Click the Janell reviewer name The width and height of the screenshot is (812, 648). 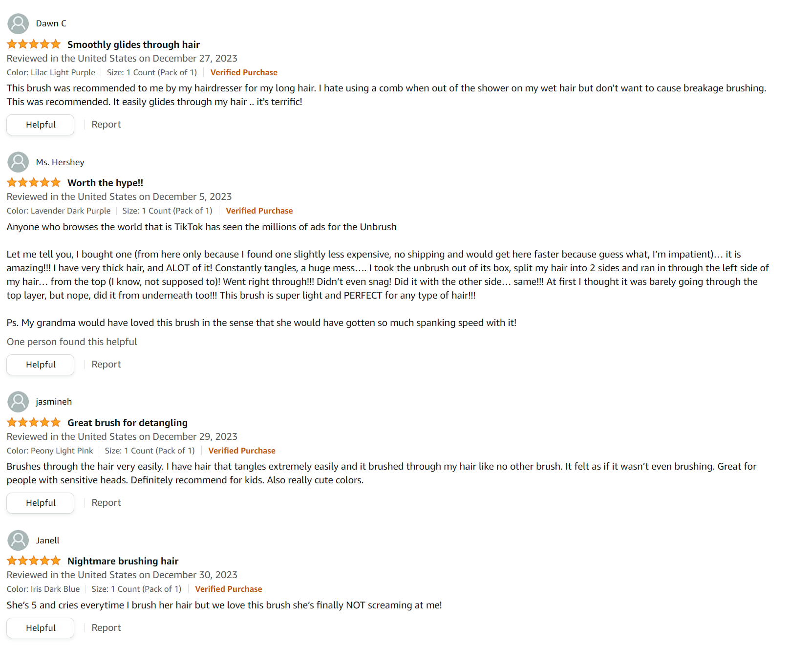pos(47,540)
